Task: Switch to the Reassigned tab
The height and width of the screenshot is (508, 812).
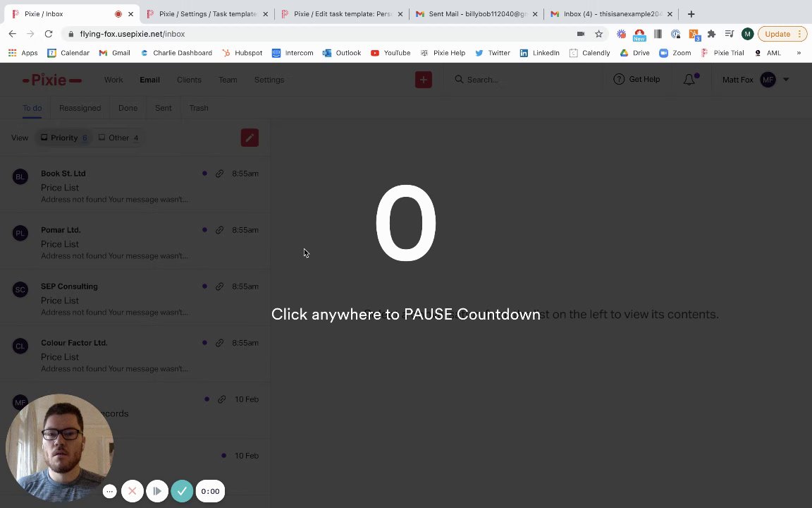Action: pyautogui.click(x=80, y=108)
